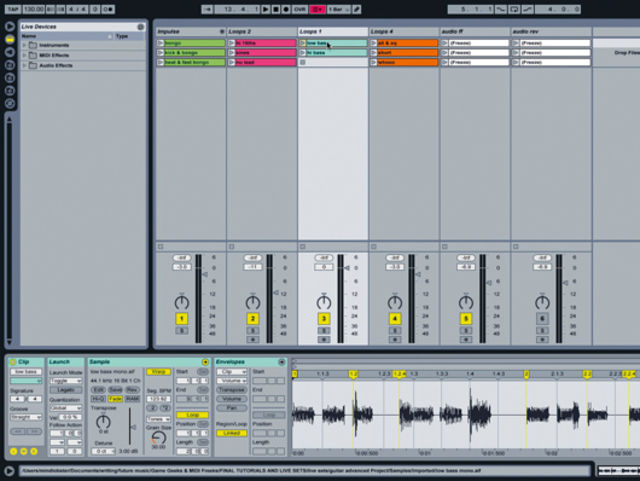The height and width of the screenshot is (481, 640).
Task: Click the Live Devices search icon
Action: coord(140,27)
